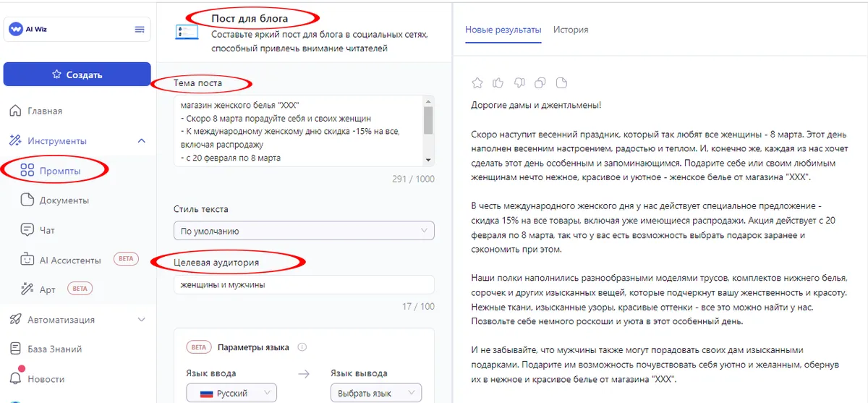Favorite the result with the star icon
Screen dimensions: 868x403
coord(477,82)
